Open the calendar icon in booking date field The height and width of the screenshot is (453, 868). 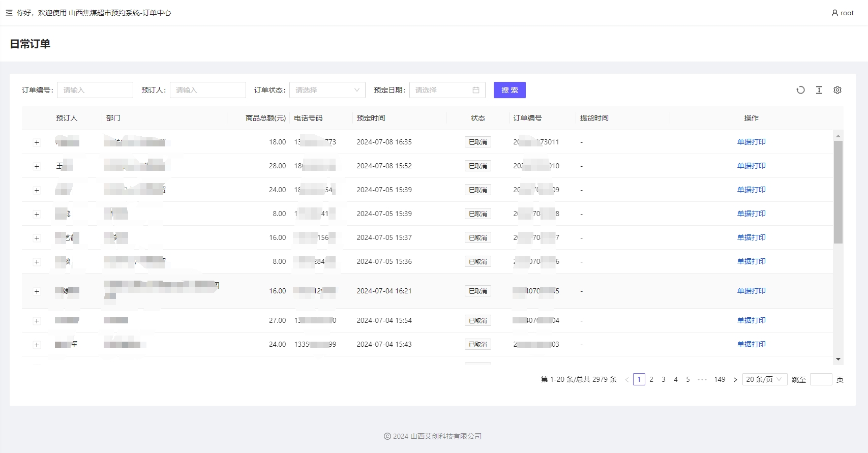(x=476, y=90)
